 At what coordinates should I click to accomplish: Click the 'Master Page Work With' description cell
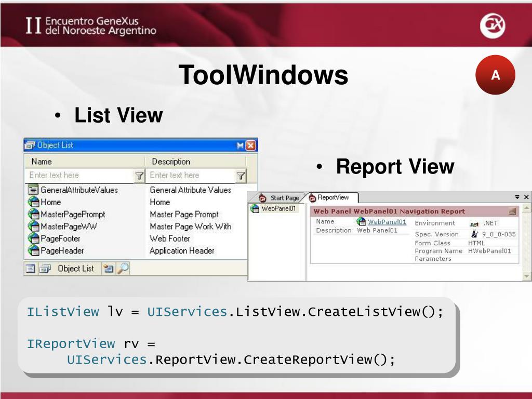[x=190, y=227]
